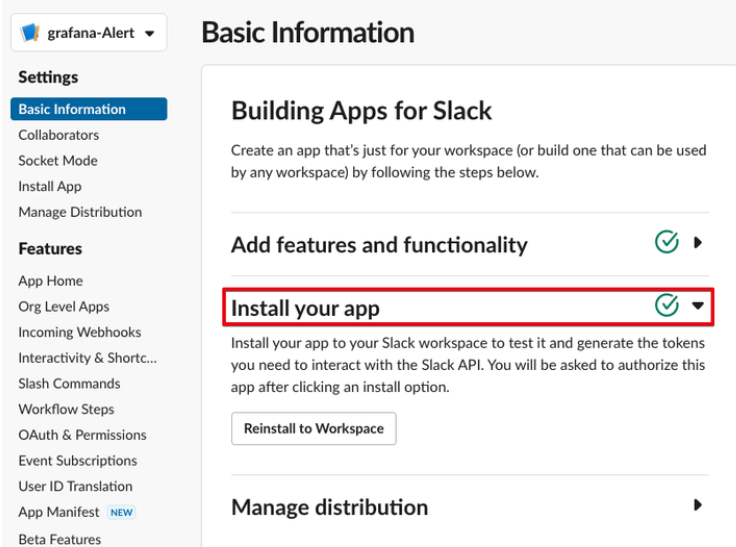Click the NEW badge beside App Manifest
The image size is (736, 547).
point(122,512)
